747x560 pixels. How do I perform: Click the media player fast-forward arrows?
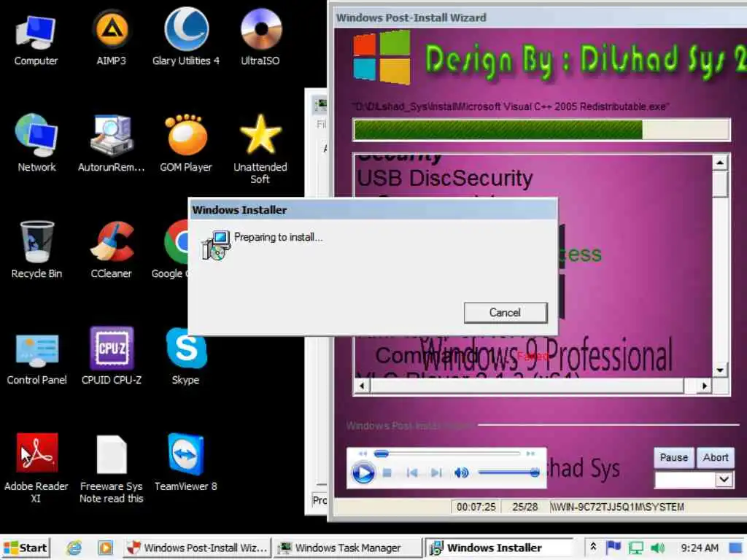click(530, 454)
